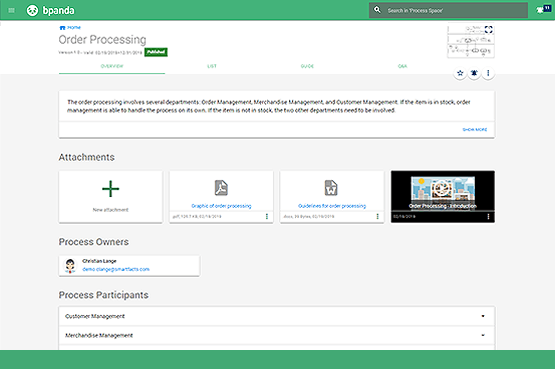Open the process more options menu
Viewport: 555px width, 369px height.
click(x=488, y=73)
